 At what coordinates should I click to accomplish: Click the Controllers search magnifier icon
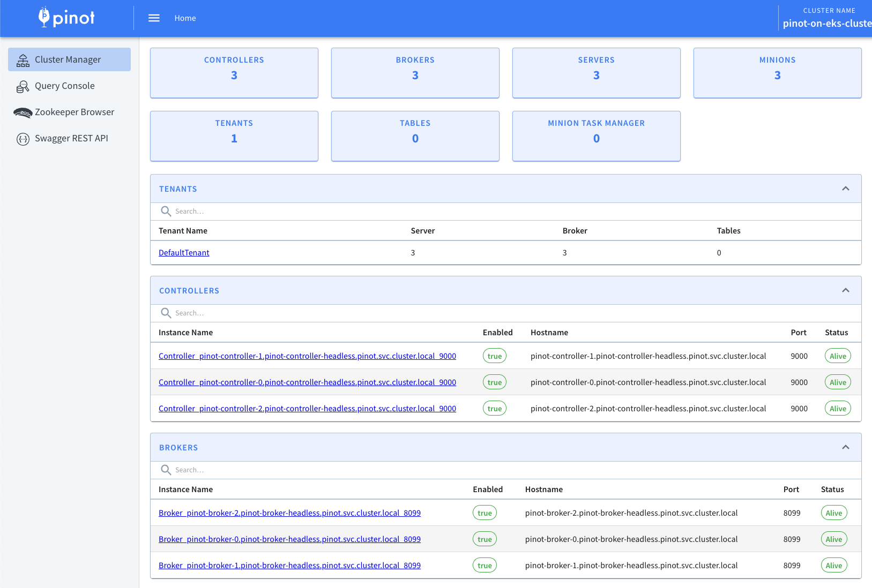(x=166, y=313)
